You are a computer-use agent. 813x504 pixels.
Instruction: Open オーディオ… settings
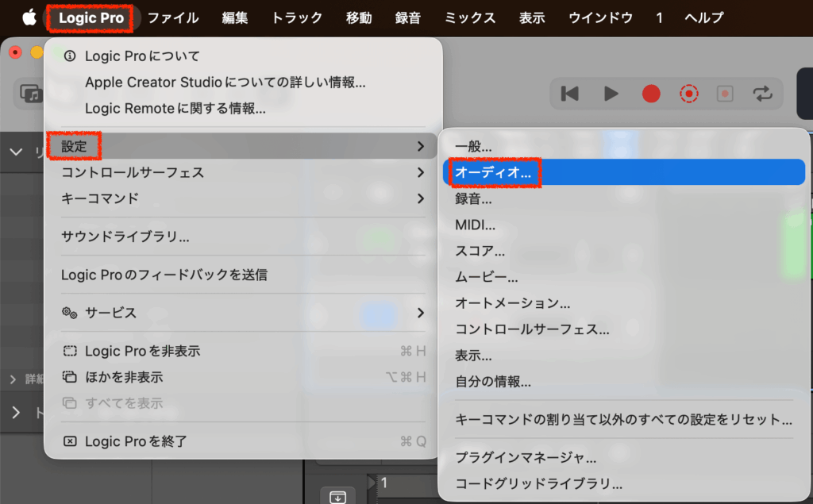point(624,172)
